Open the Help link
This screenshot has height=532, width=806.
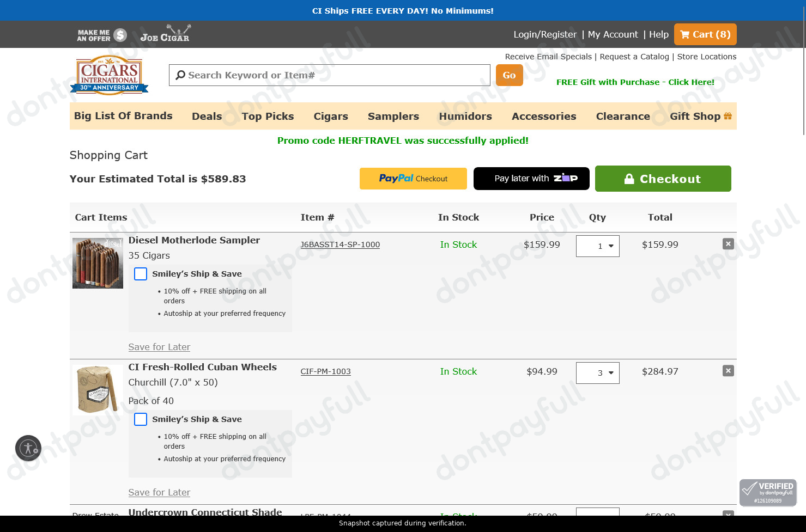tap(659, 34)
